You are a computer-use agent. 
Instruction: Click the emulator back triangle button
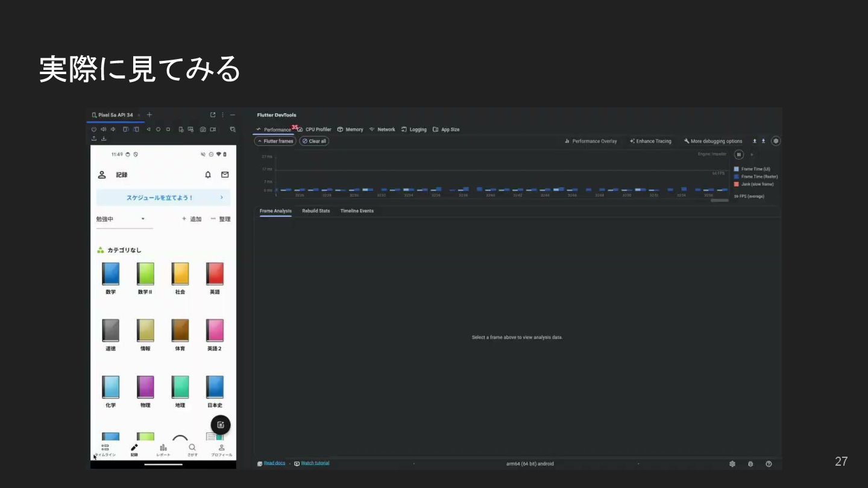(148, 130)
